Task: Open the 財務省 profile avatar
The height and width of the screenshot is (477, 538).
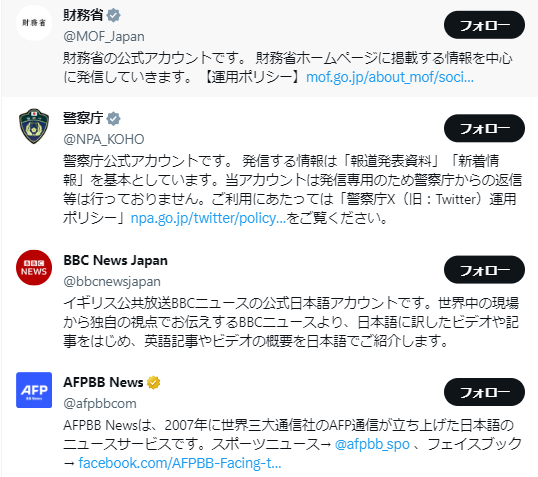Action: (34, 23)
